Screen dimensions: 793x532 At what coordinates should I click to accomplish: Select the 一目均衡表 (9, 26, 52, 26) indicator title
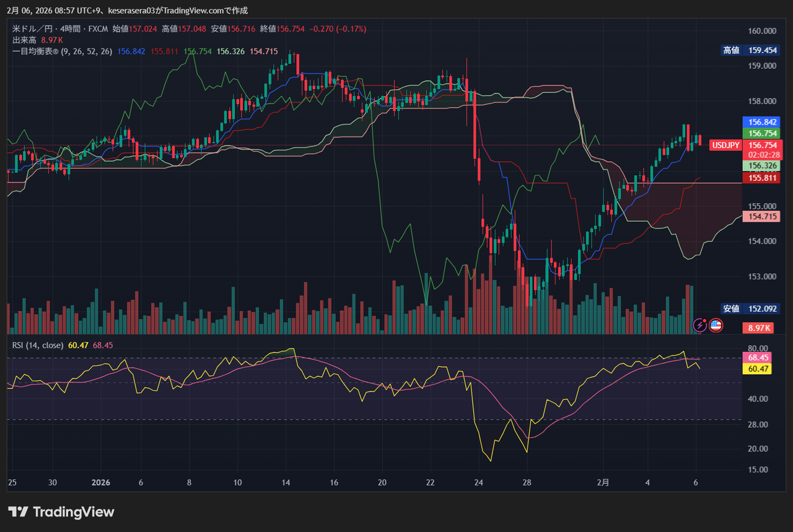(x=63, y=51)
